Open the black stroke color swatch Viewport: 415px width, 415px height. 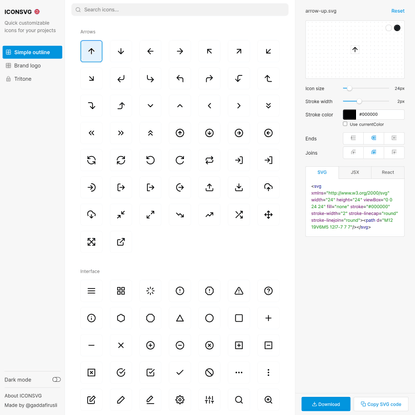(x=349, y=114)
